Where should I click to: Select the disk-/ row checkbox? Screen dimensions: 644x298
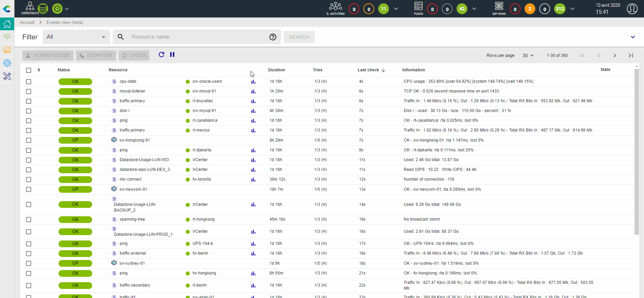pyautogui.click(x=29, y=111)
